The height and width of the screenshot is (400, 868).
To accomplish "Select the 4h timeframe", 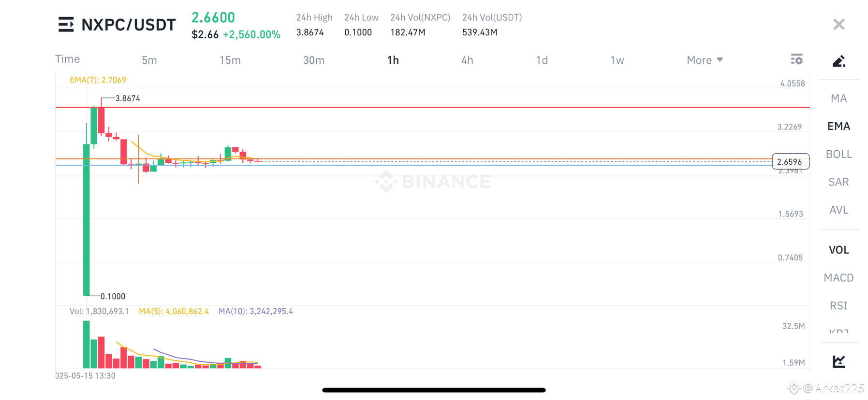I will [467, 60].
